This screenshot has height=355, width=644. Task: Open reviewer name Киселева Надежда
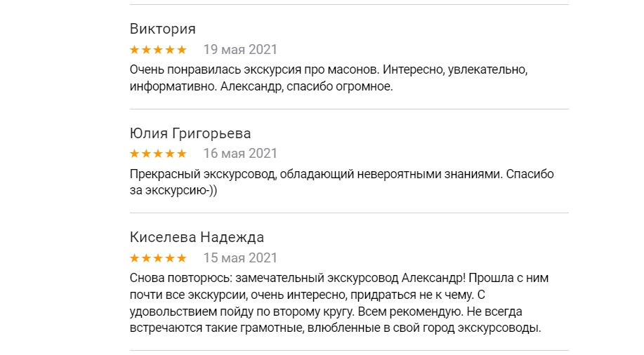click(x=197, y=237)
